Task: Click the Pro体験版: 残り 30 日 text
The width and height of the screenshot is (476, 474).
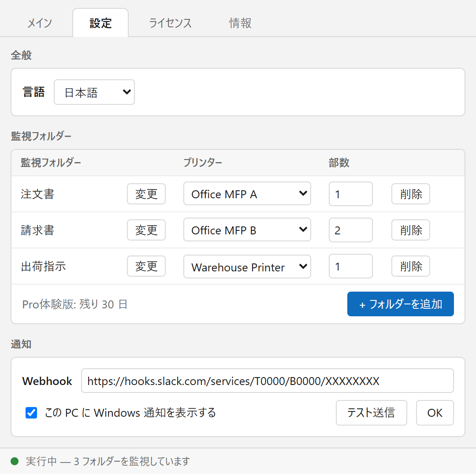Action: (x=74, y=304)
